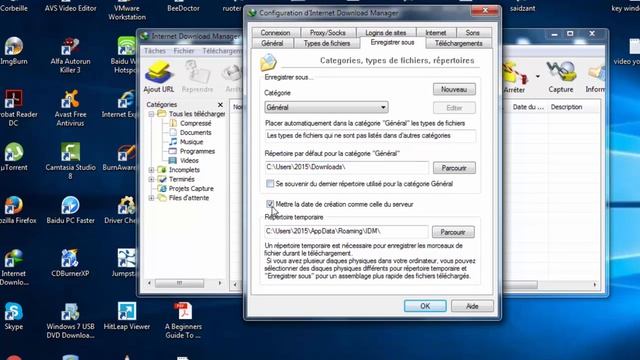The width and height of the screenshot is (640, 360).
Task: Click Parcourir for temporary directory
Action: (453, 232)
